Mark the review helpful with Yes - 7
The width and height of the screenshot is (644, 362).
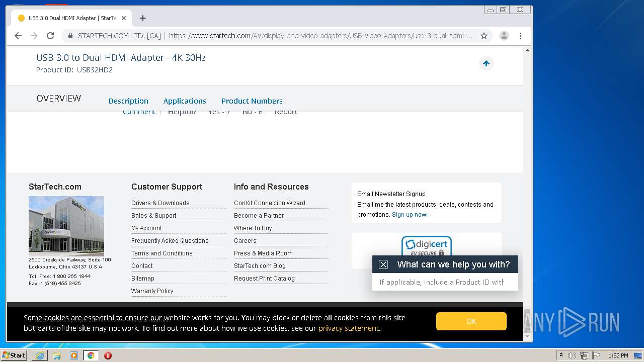click(219, 112)
